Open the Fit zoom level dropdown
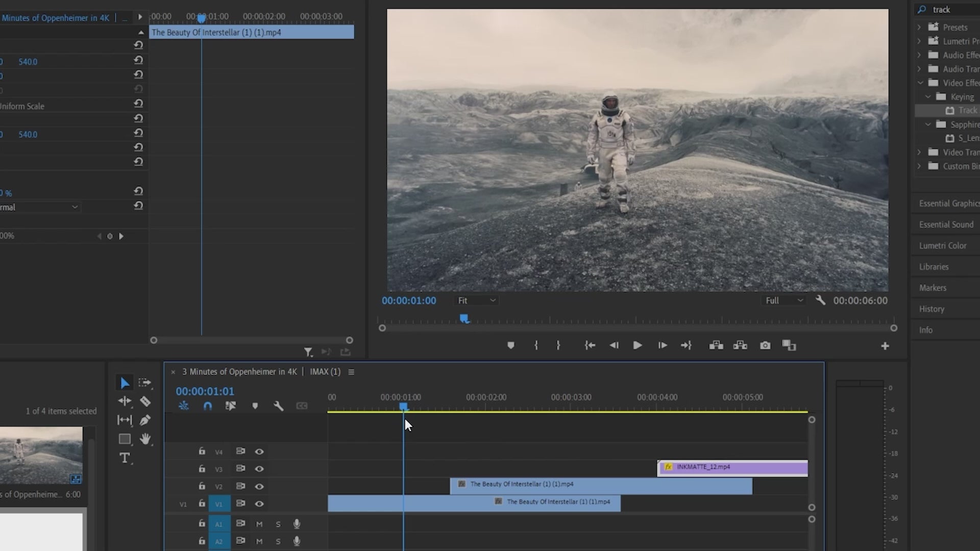The width and height of the screenshot is (980, 551). tap(477, 300)
